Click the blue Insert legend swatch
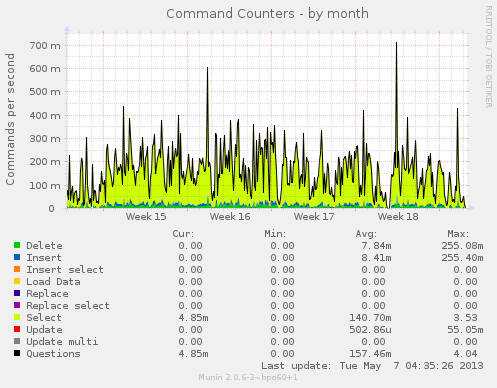The image size is (497, 388). 17,257
